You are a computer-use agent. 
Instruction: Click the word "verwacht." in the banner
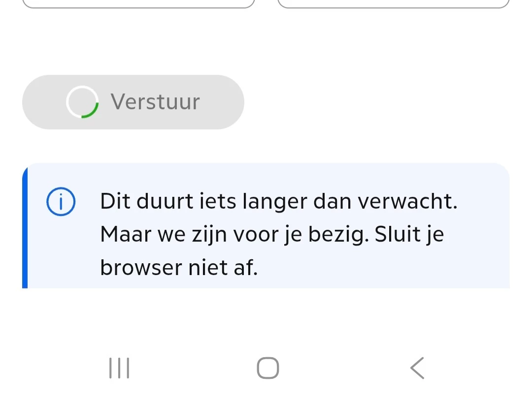[407, 202]
